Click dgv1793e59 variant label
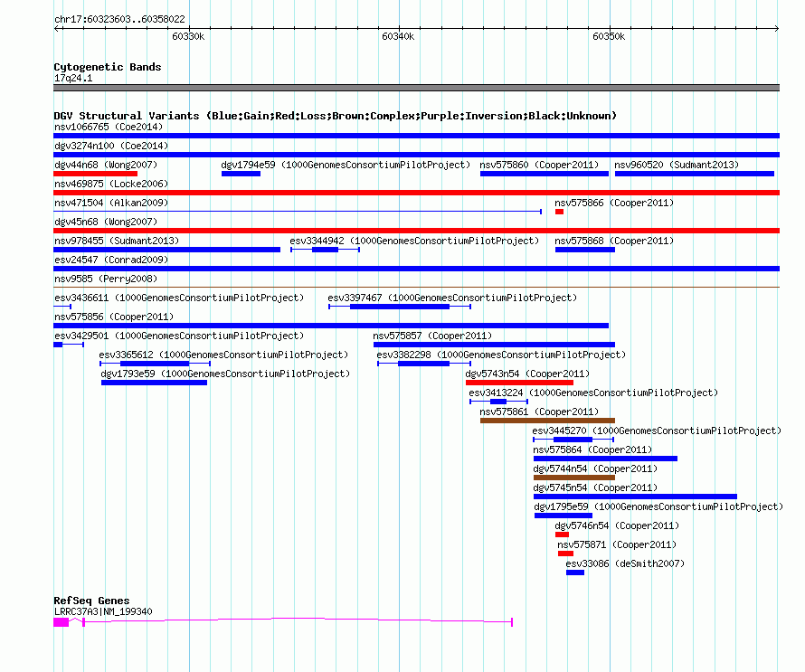 225,374
